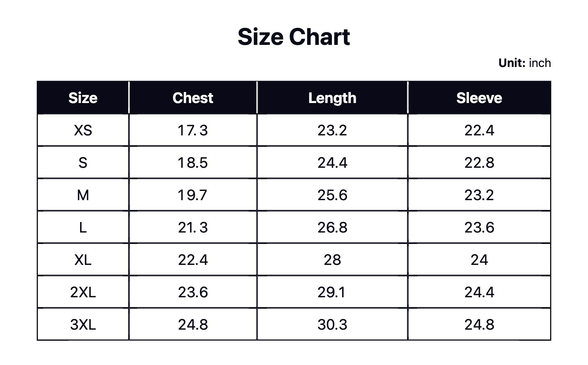588x365 pixels.
Task: Select the XL length cell showing 28
Action: point(332,260)
